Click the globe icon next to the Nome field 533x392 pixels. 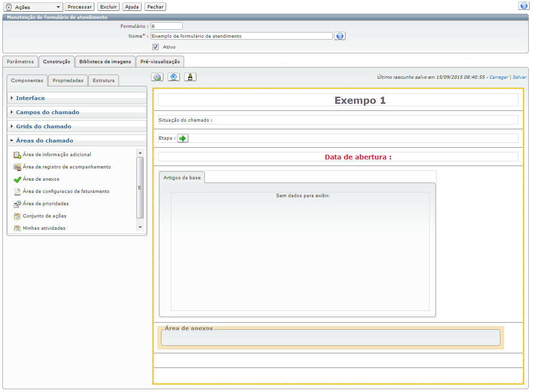pos(340,36)
